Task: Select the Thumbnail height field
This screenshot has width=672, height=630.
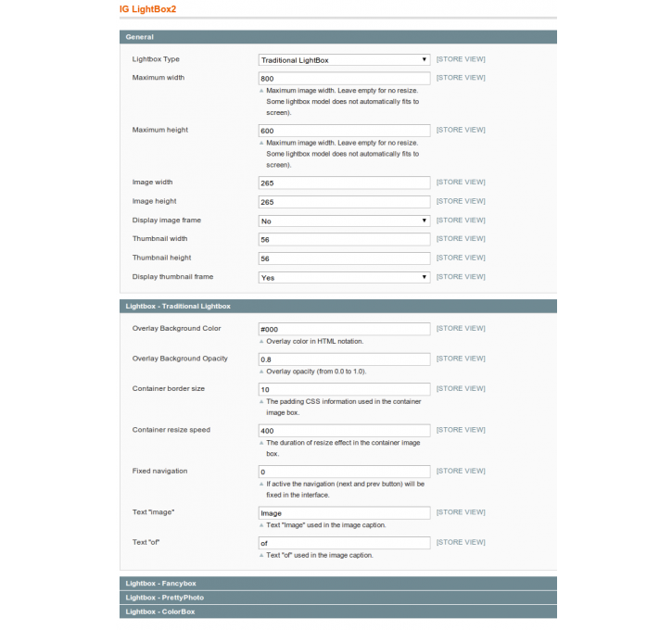Action: point(344,258)
